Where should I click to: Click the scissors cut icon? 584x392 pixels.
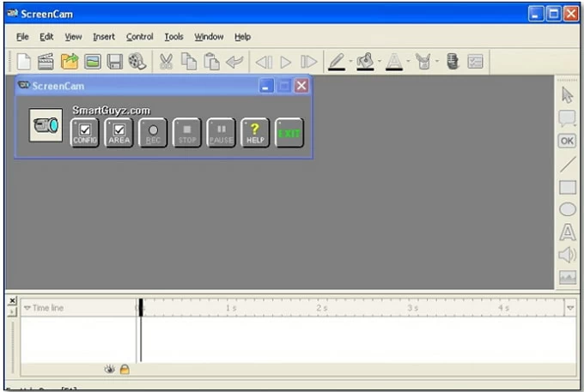point(166,61)
